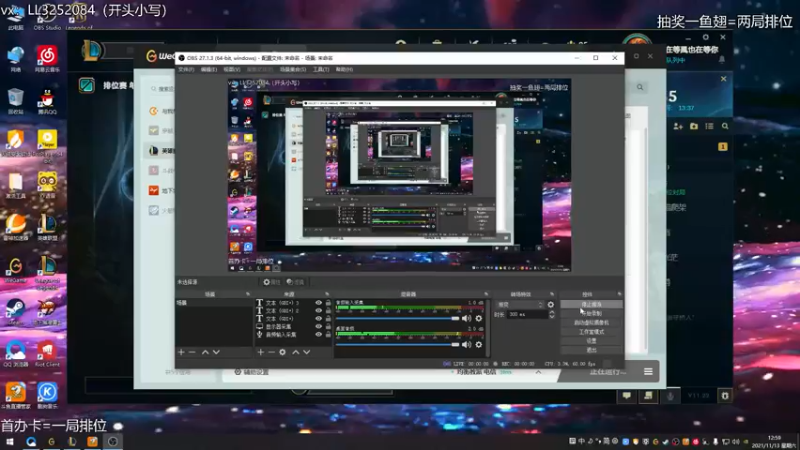Click the Settings button in OBS controls
This screenshot has height=450, width=800.
591,341
